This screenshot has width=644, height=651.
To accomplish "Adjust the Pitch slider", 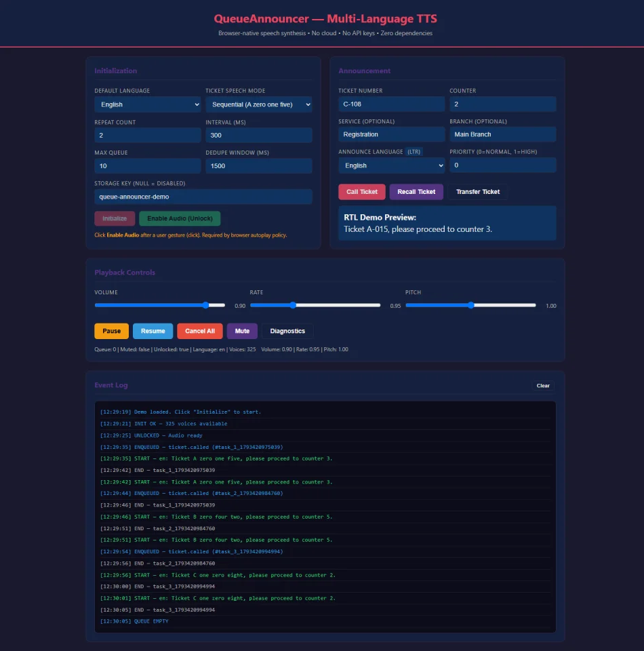I will pos(470,305).
